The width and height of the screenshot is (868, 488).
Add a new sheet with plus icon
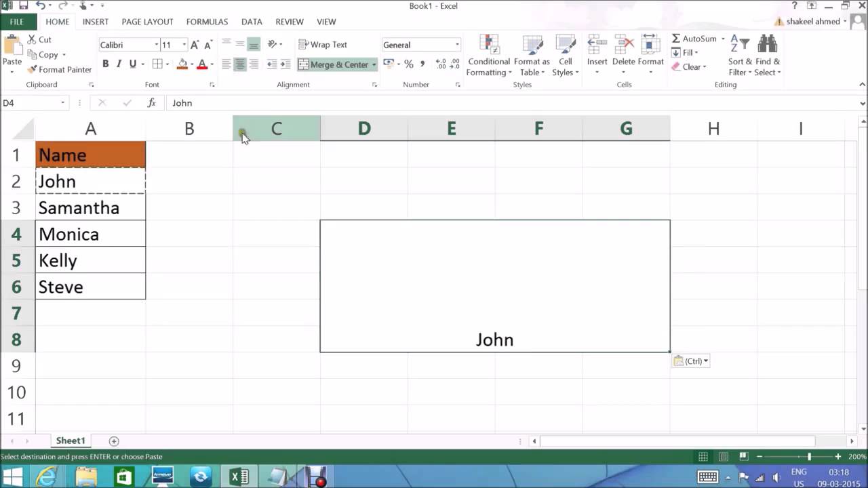tap(114, 441)
